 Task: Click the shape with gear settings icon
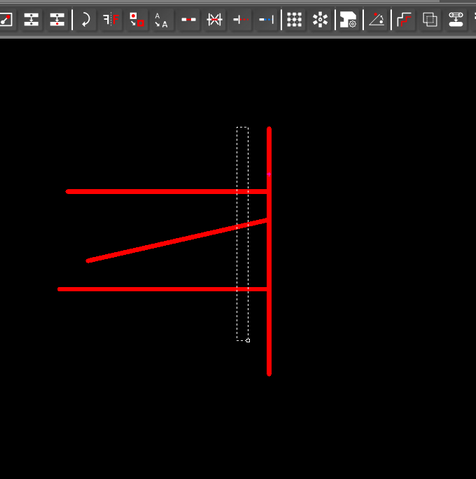pos(348,20)
